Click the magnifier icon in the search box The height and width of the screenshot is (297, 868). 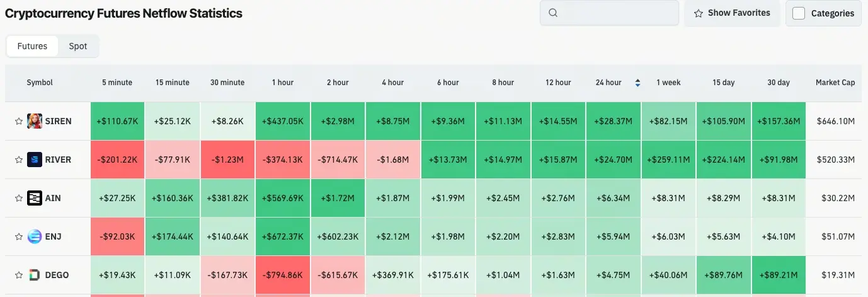553,13
